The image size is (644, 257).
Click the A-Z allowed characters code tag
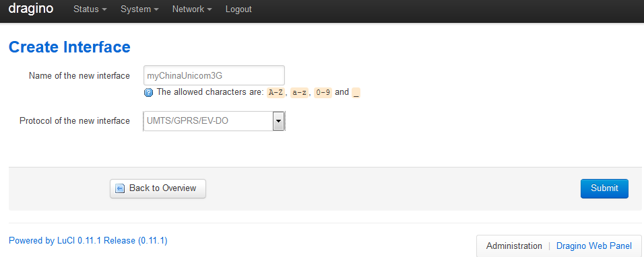[276, 93]
